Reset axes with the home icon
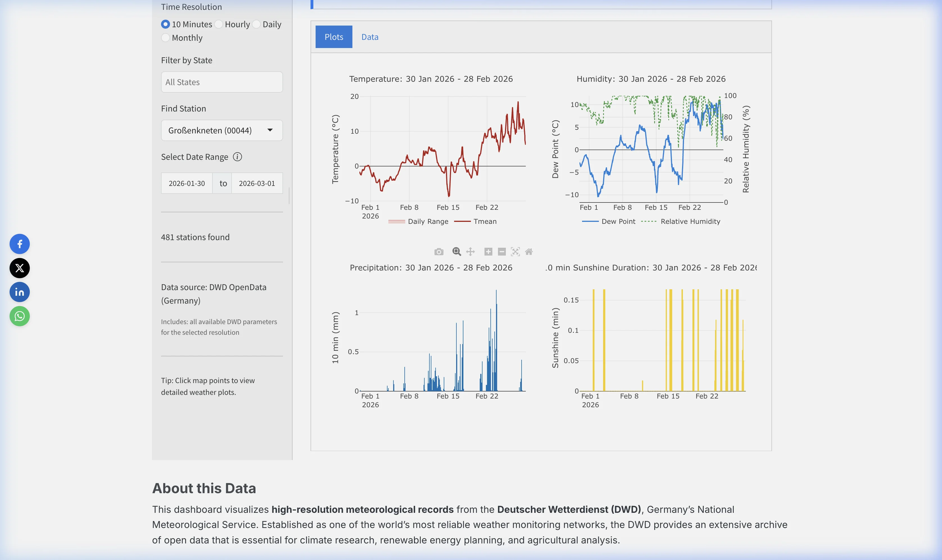Viewport: 942px width, 560px height. tap(529, 251)
